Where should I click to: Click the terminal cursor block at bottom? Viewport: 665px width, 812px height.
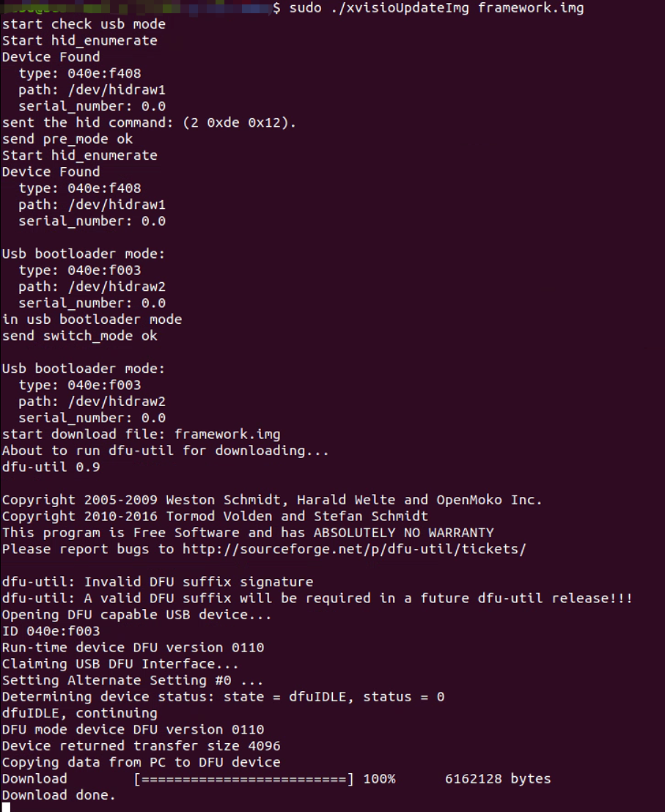[6, 808]
